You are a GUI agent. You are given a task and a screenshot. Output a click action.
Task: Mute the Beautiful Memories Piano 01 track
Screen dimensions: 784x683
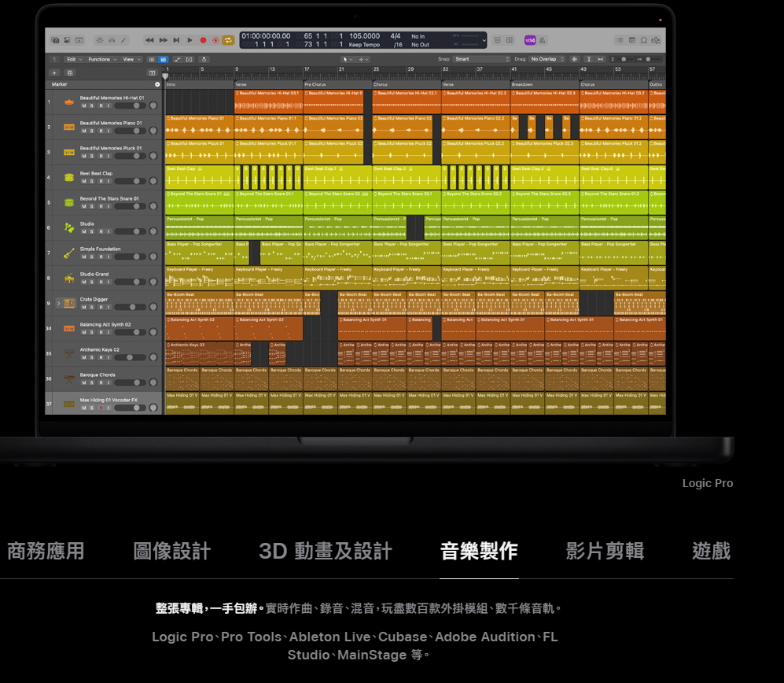click(x=84, y=131)
